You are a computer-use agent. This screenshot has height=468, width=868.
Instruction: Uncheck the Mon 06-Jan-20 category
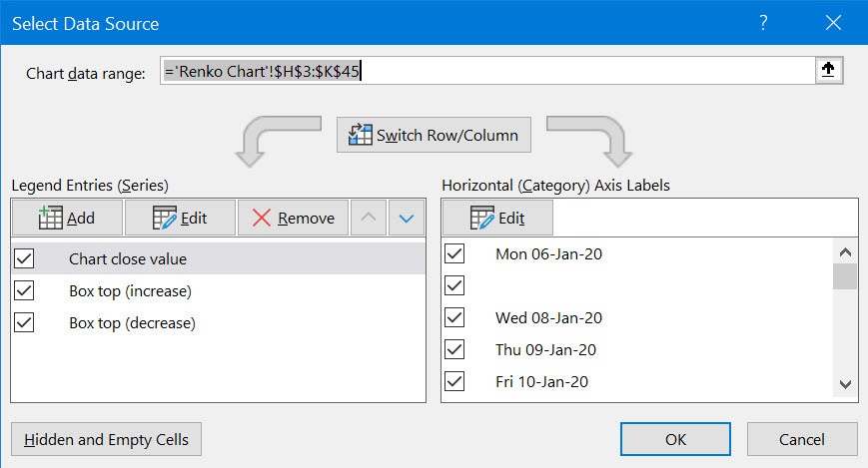pyautogui.click(x=454, y=253)
